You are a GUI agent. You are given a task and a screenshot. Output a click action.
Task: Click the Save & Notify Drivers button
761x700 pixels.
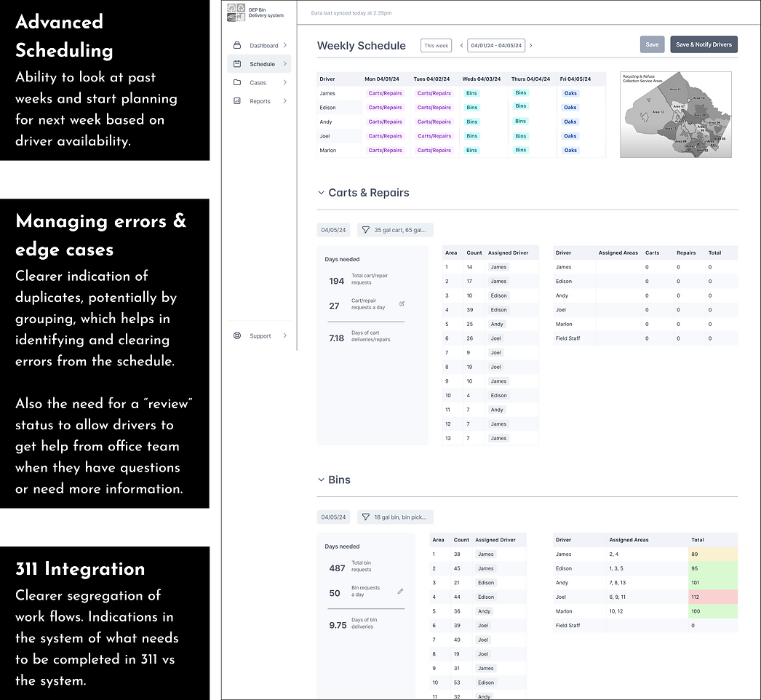pyautogui.click(x=704, y=45)
